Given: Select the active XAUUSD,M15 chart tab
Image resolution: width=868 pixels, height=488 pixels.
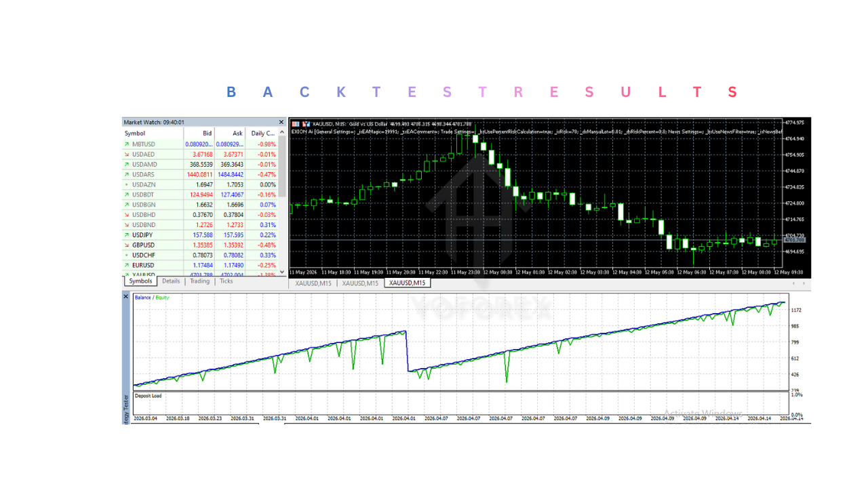Looking at the screenshot, I should tap(407, 283).
